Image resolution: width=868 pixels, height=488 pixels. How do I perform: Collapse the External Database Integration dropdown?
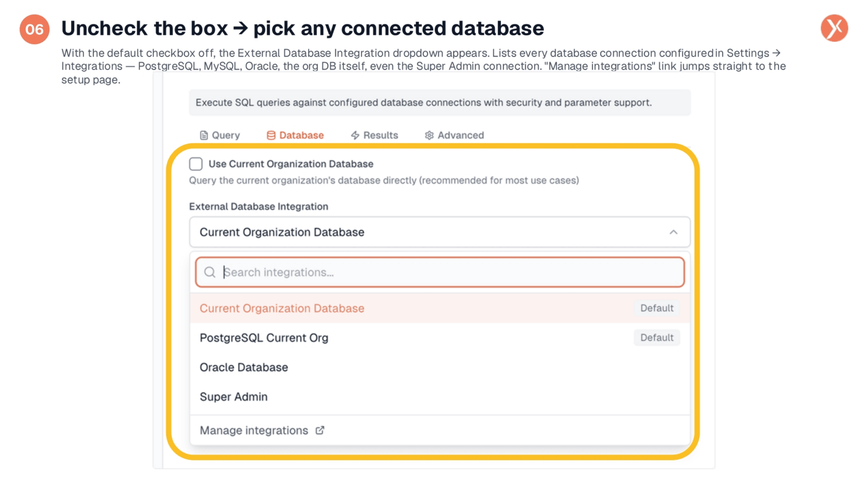[x=439, y=232]
